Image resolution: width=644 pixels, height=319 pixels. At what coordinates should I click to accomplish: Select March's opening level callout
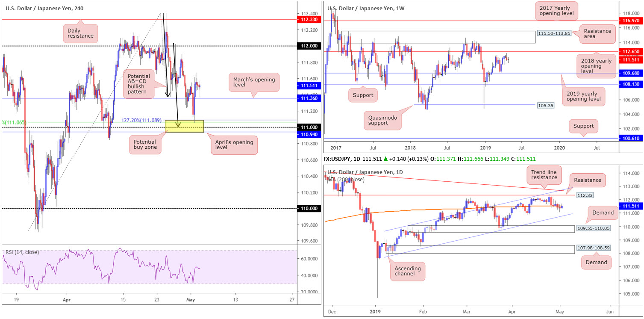click(x=254, y=83)
